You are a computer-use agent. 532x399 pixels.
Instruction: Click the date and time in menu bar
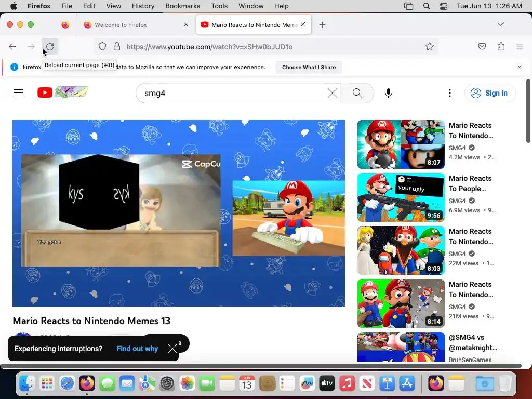coord(489,6)
